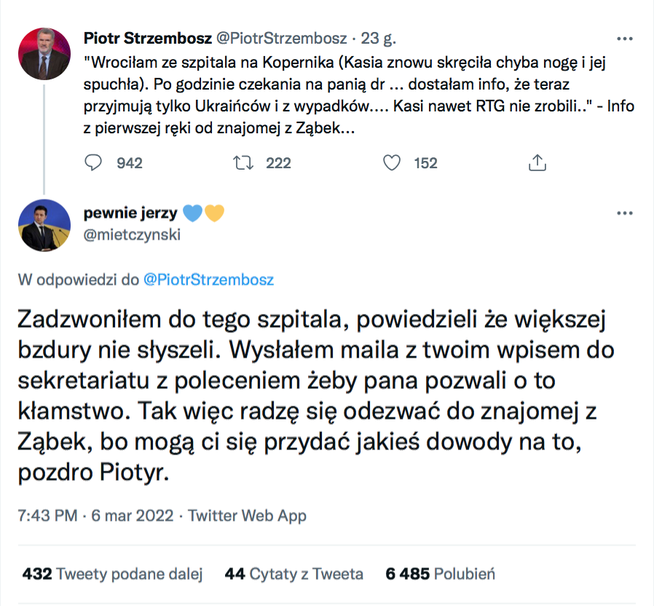This screenshot has width=654, height=606.
Task: Open more options on pewnie jerzy's tweet
Action: coord(625,213)
